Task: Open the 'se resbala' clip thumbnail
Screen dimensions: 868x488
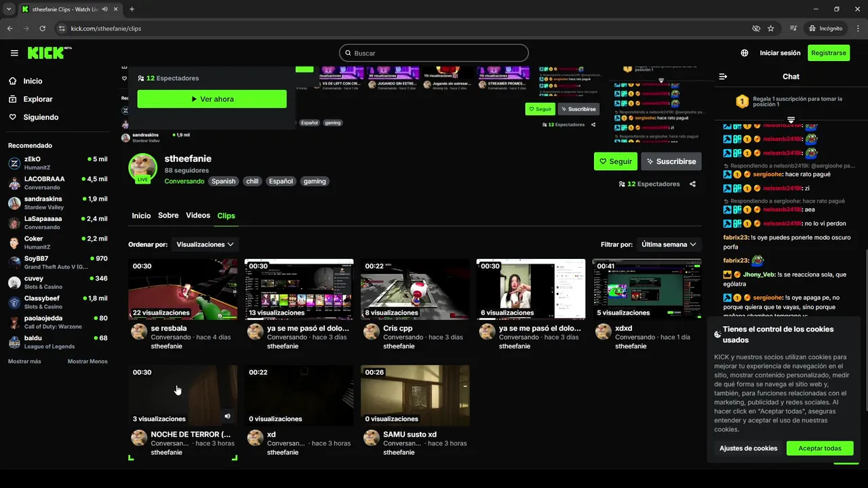Action: tap(183, 289)
